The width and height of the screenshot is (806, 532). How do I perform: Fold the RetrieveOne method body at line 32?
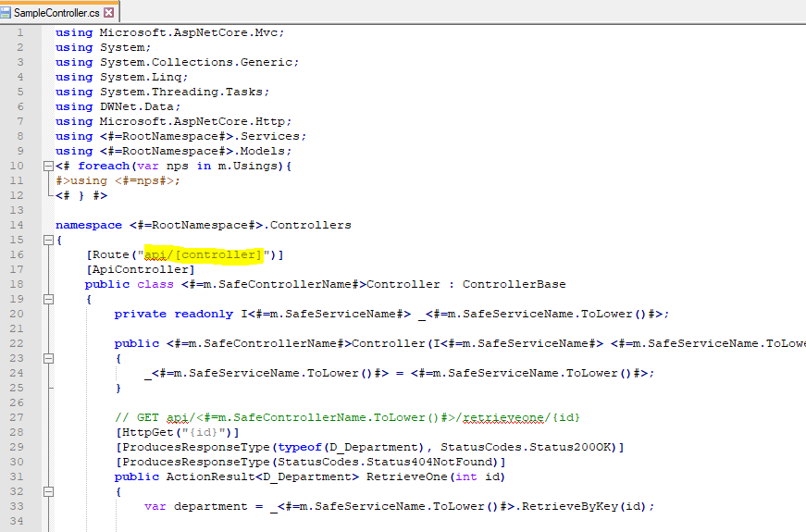[46, 491]
